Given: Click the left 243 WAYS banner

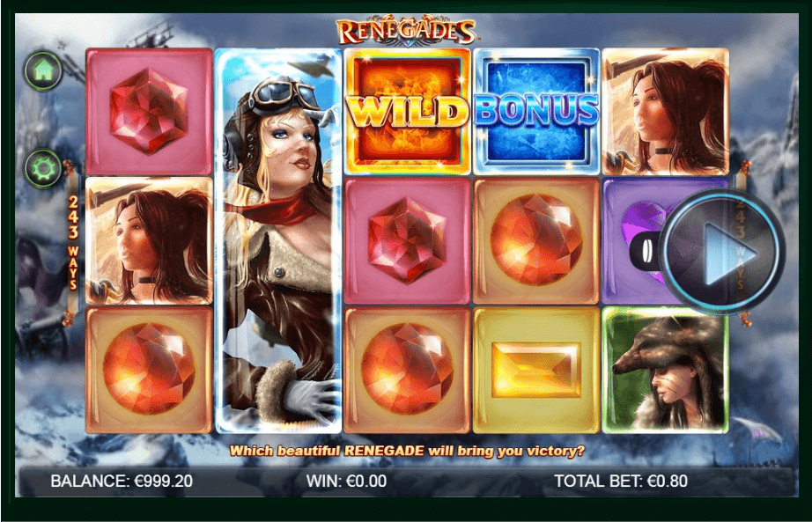Looking at the screenshot, I should click(x=73, y=242).
